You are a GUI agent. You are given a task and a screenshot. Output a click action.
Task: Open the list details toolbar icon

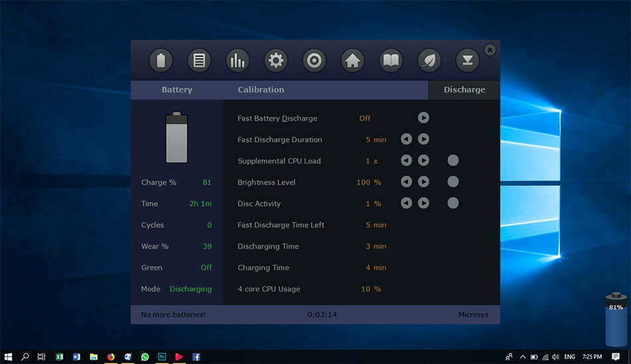click(x=199, y=61)
